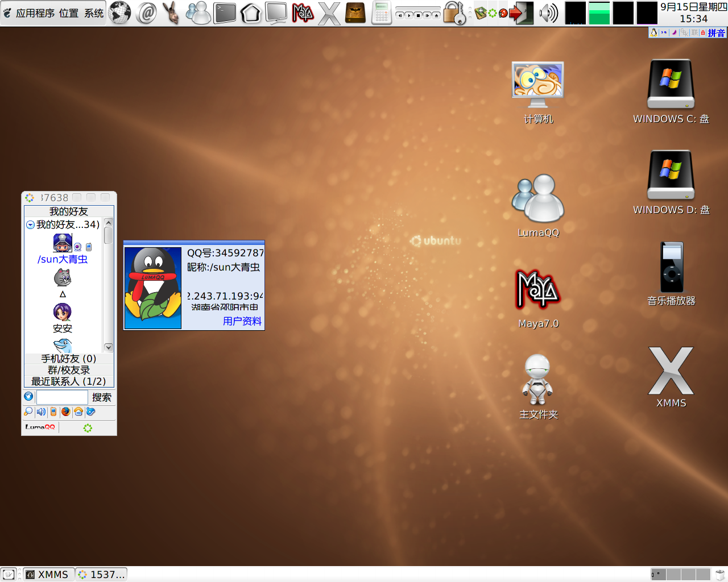Image resolution: width=728 pixels, height=582 pixels.
Task: Click the green status ring in LumaQQ bottom
Action: point(88,428)
